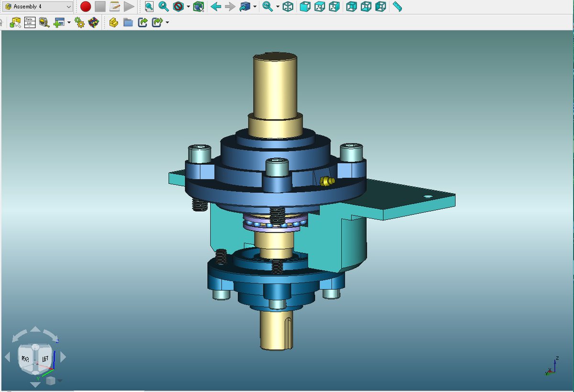This screenshot has height=392, width=574.
Task: Click LEFT face on view cube
Action: (x=46, y=359)
